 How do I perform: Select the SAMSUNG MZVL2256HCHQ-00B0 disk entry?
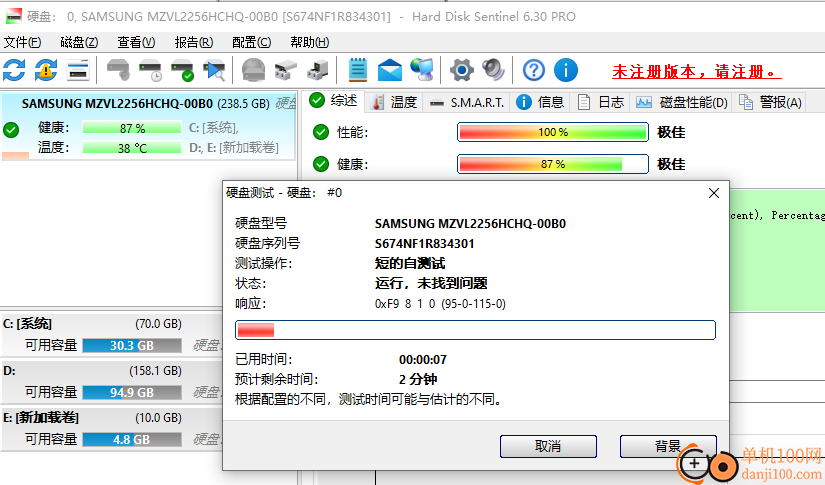coord(149,125)
